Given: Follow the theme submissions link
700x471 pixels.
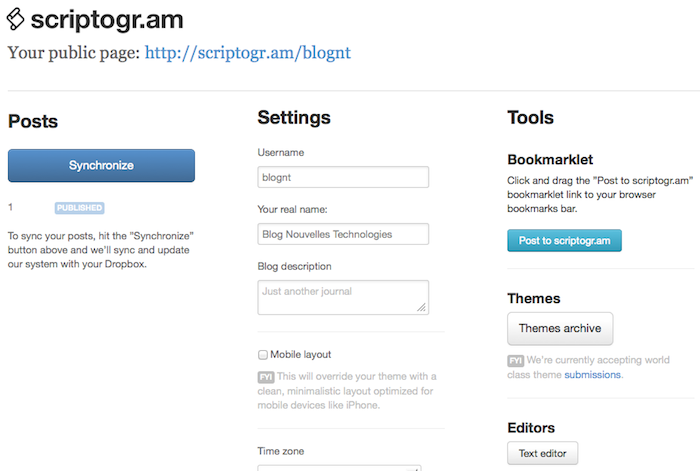Looking at the screenshot, I should tap(592, 375).
